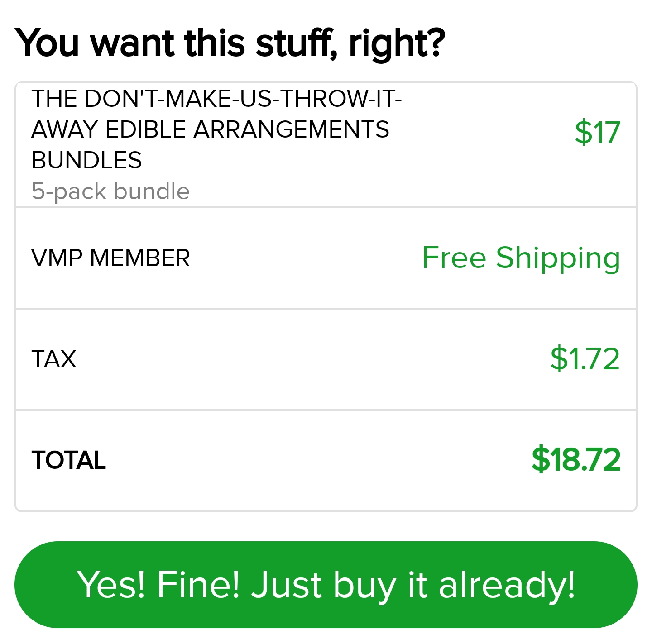The width and height of the screenshot is (652, 644).
Task: Click the $18.72 total amount
Action: point(575,460)
